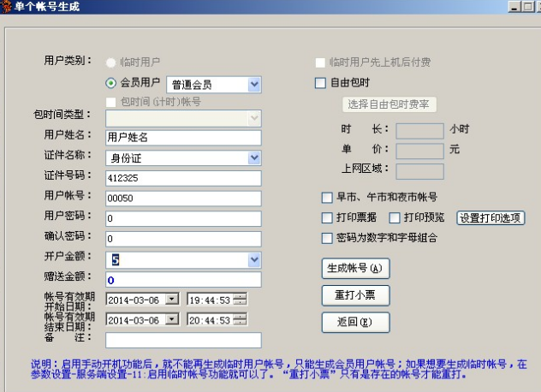
Task: Click the 用户帐号 field showing 00050
Action: (x=183, y=199)
